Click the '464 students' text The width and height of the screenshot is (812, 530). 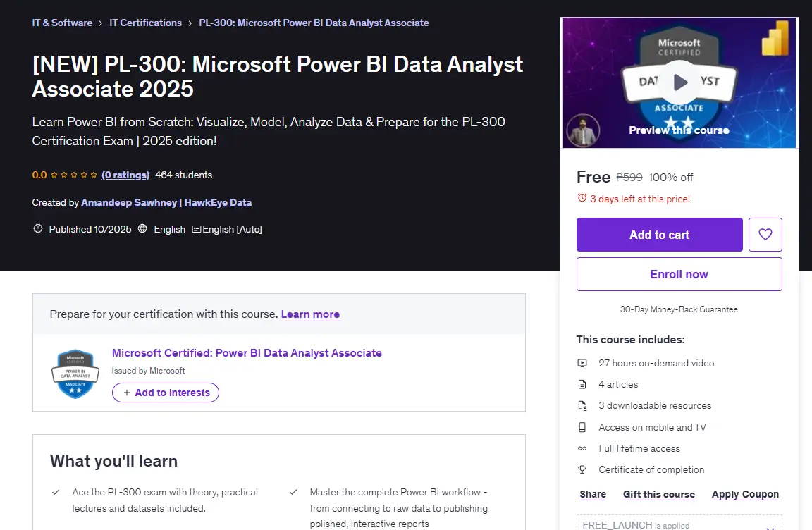(x=184, y=175)
